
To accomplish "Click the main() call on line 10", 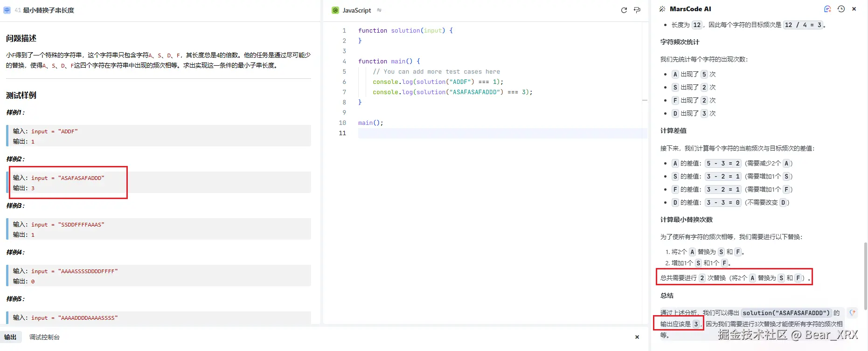I will click(370, 123).
